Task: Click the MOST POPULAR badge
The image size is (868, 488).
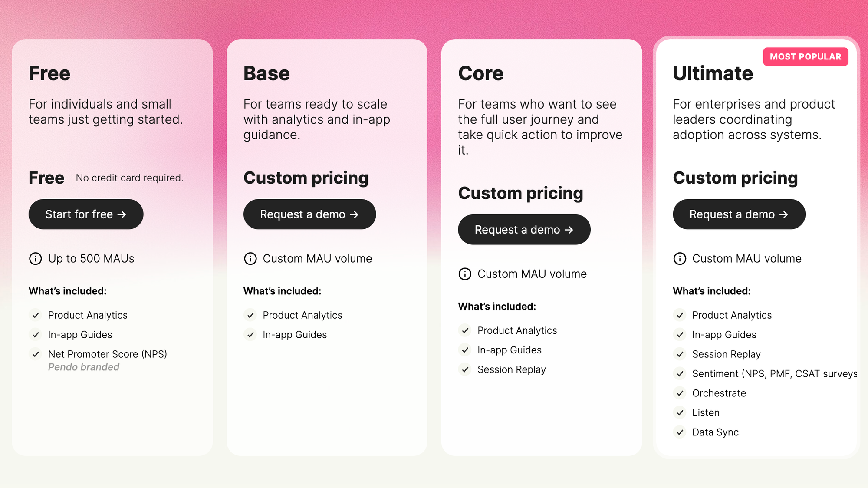Action: click(x=806, y=56)
